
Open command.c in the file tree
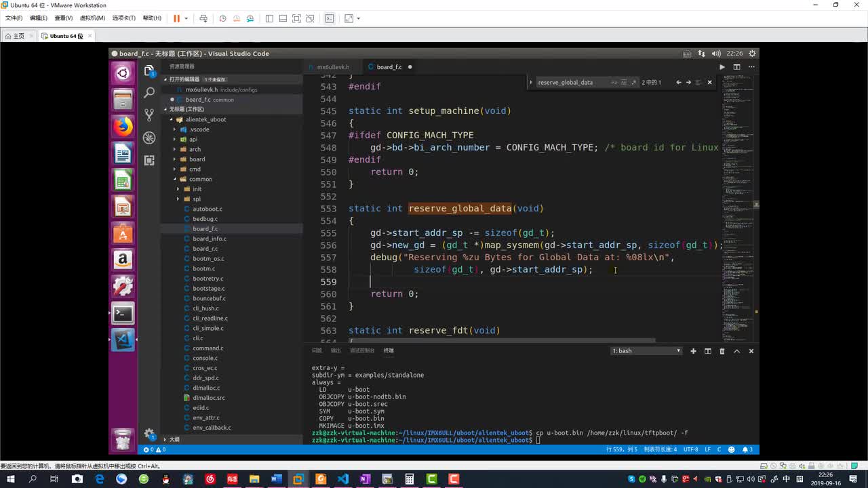[208, 348]
